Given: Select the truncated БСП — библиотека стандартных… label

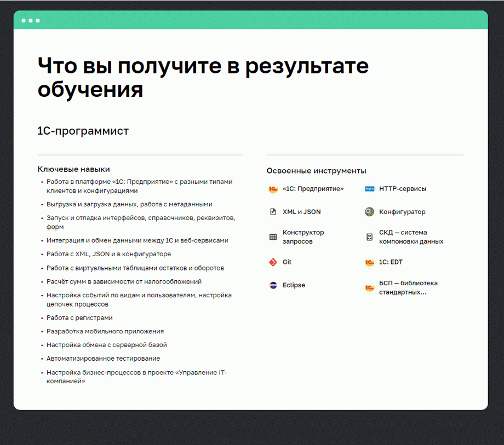Looking at the screenshot, I should tap(408, 288).
